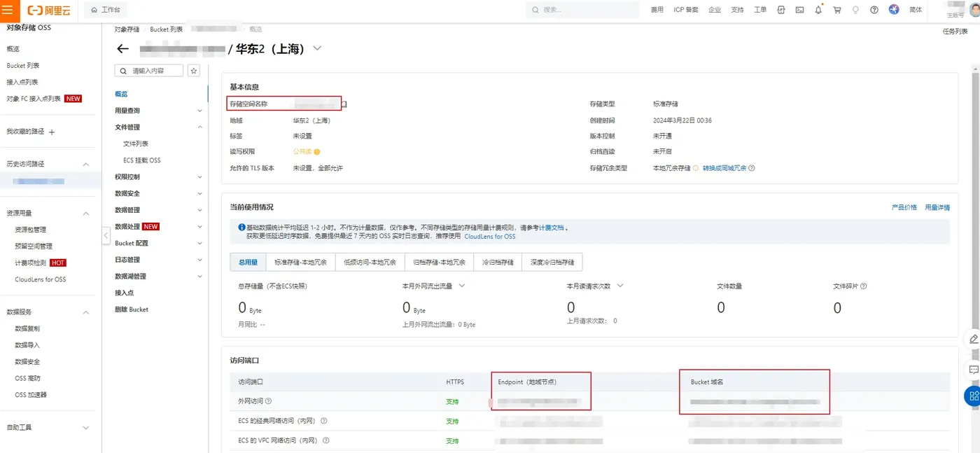This screenshot has height=453, width=980.
Task: Open the 任务列表 task list
Action: pyautogui.click(x=955, y=31)
